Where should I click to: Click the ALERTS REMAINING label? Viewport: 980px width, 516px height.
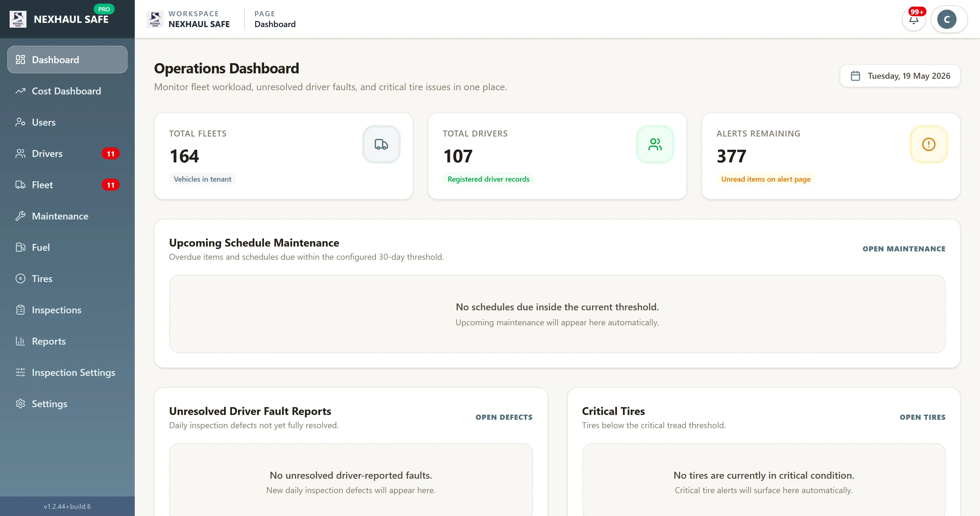(758, 134)
